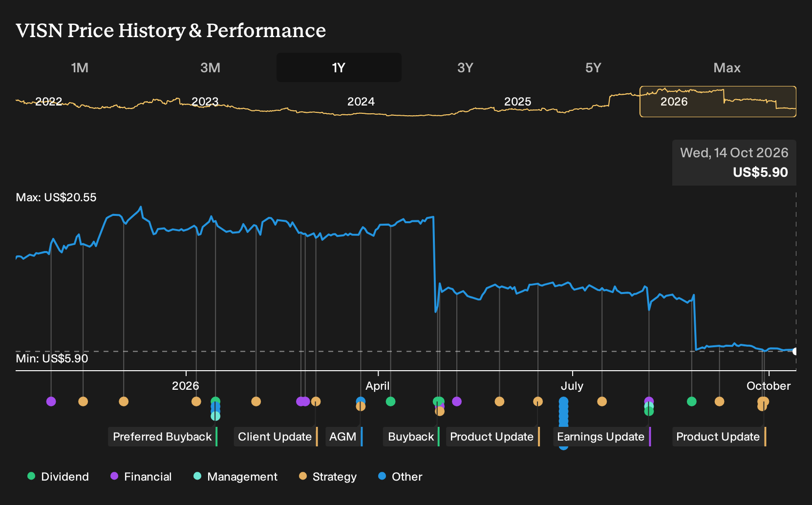Click the Max: US$20.55 label
This screenshot has height=505, width=812.
[x=56, y=197]
